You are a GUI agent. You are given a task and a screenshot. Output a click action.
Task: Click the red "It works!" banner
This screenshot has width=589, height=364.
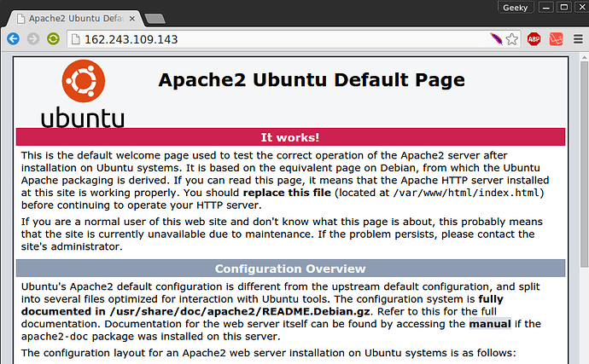[290, 137]
